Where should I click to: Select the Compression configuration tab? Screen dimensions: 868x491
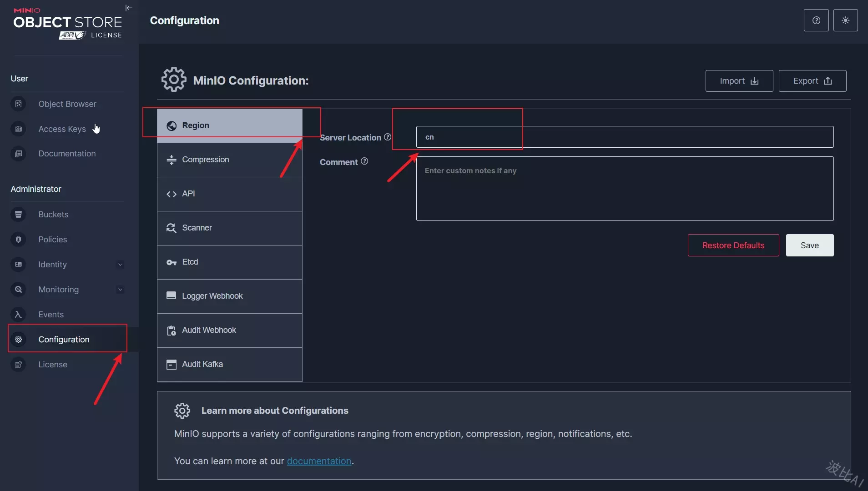230,160
